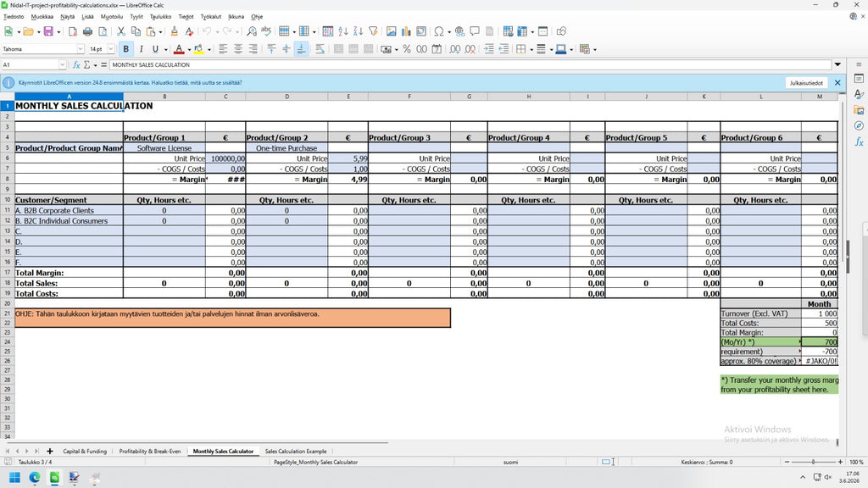Image resolution: width=868 pixels, height=488 pixels.
Task: Insert a chart
Action: point(406,31)
